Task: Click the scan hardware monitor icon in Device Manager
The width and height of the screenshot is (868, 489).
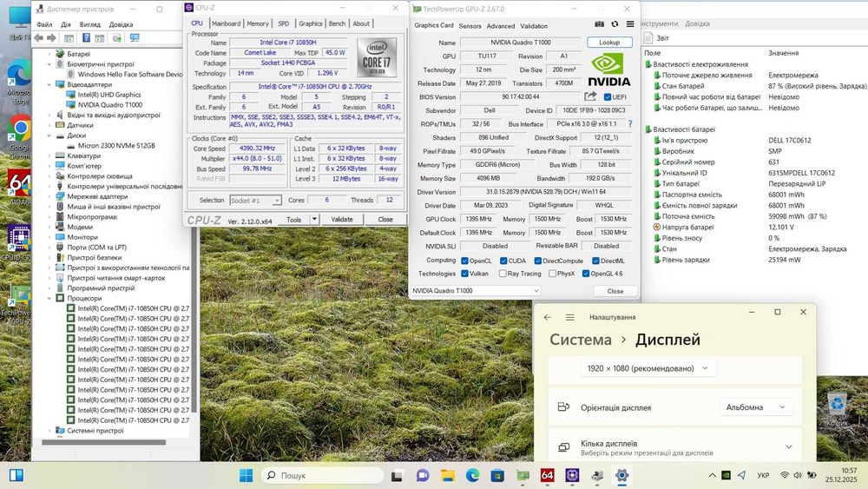Action: [x=135, y=37]
